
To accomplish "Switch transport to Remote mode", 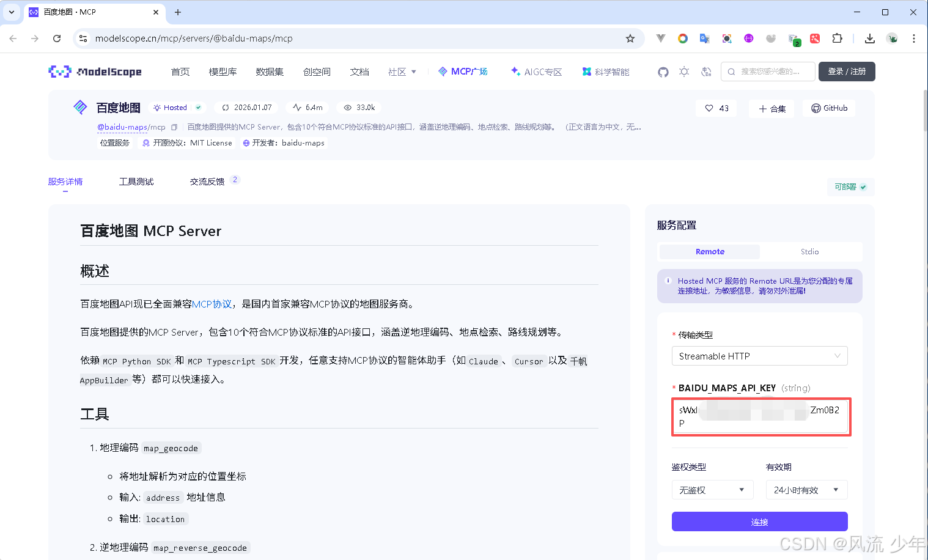I will click(x=709, y=251).
